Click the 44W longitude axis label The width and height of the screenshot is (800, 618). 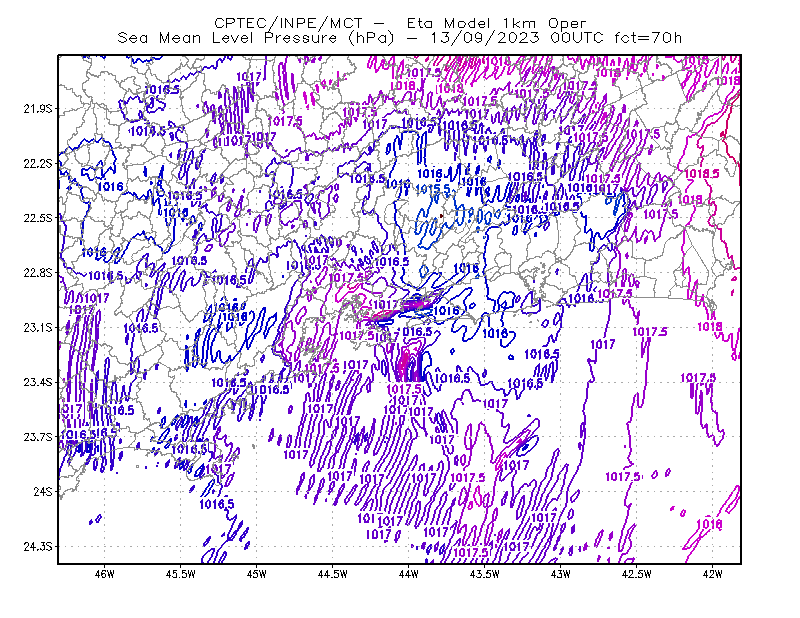[x=409, y=574]
